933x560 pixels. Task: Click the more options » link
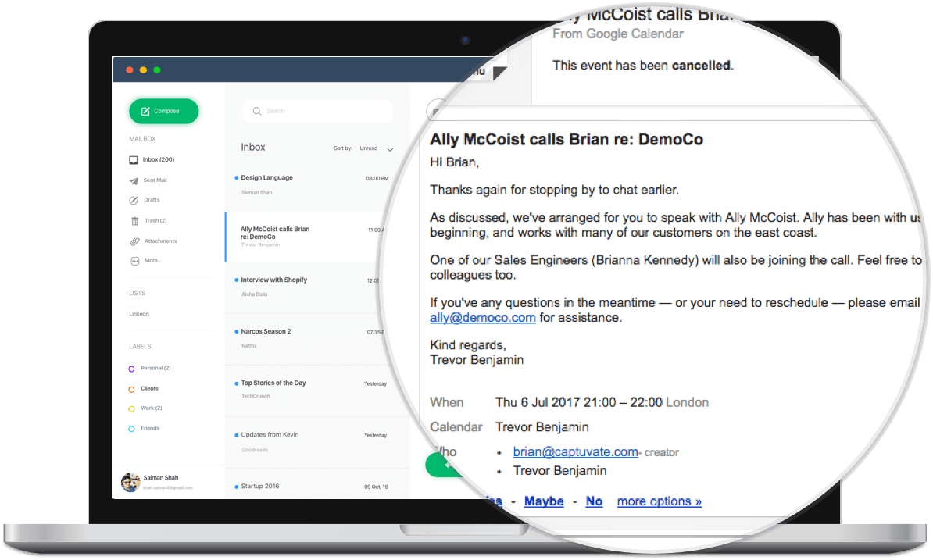tap(660, 501)
